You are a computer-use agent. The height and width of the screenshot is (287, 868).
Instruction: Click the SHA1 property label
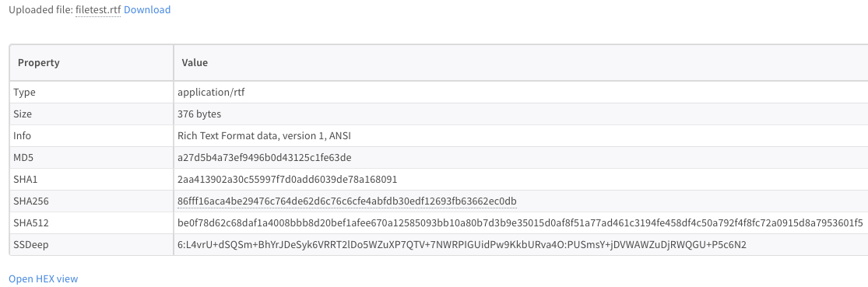pos(26,180)
